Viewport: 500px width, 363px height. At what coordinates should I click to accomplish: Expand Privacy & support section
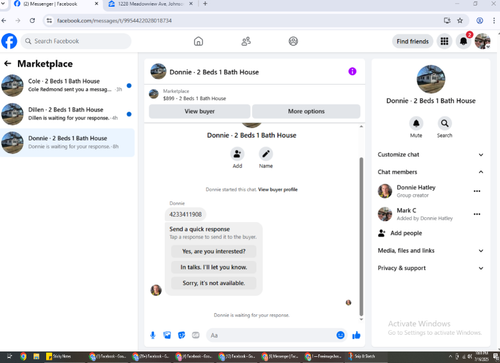pyautogui.click(x=430, y=268)
